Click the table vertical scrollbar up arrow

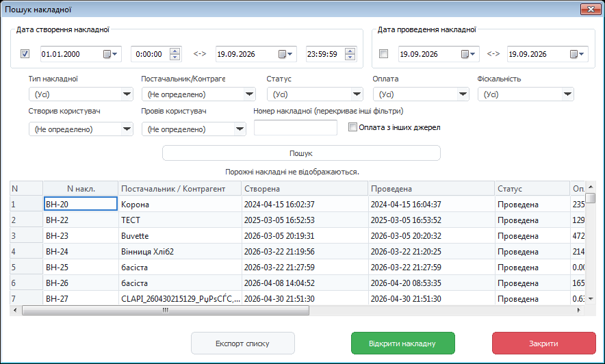point(591,187)
